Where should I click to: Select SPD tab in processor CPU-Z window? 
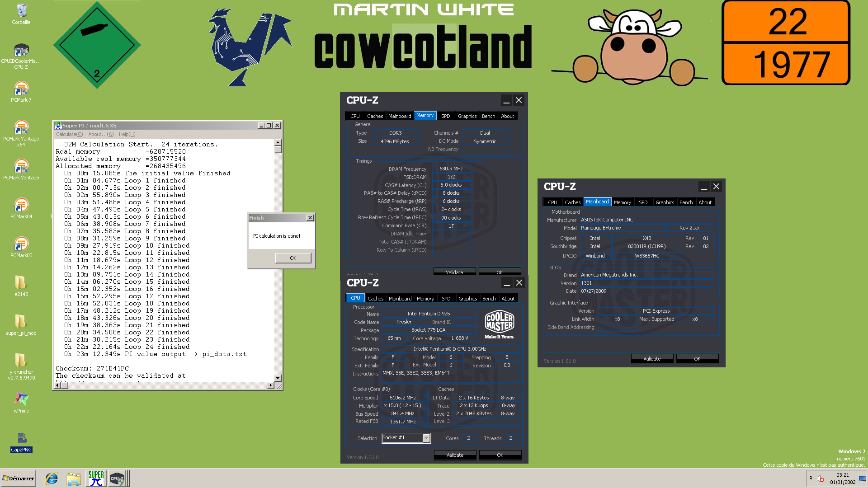point(446,299)
